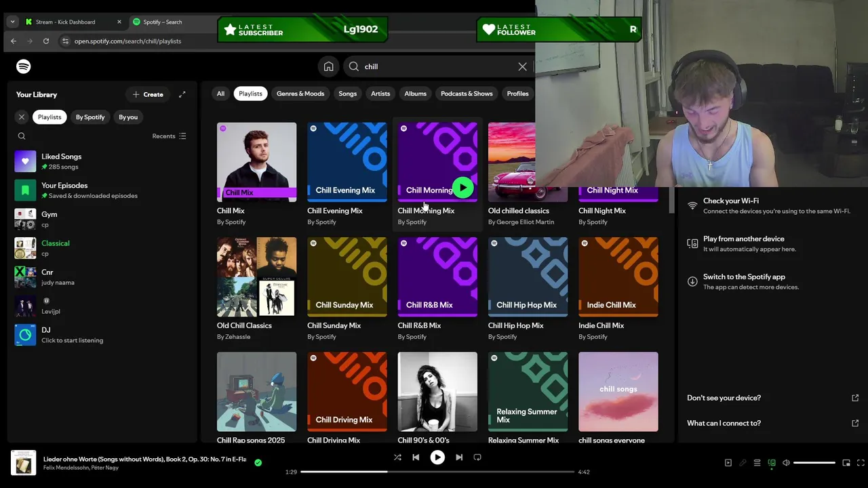Open Chill Night Mix title link
868x488 pixels.
coord(602,211)
